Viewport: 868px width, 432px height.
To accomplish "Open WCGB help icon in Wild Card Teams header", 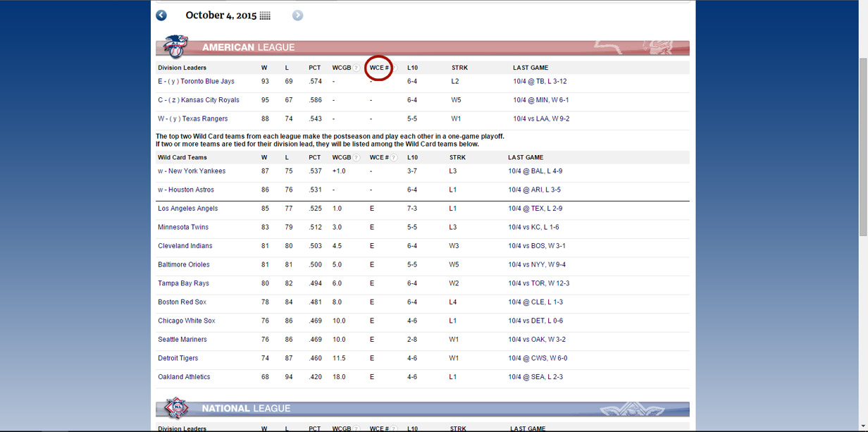I will click(356, 158).
